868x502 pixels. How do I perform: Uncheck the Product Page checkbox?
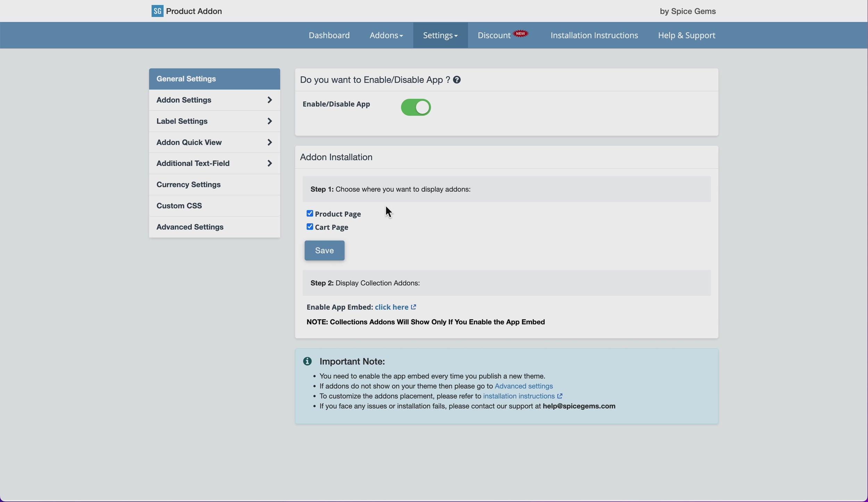click(310, 213)
